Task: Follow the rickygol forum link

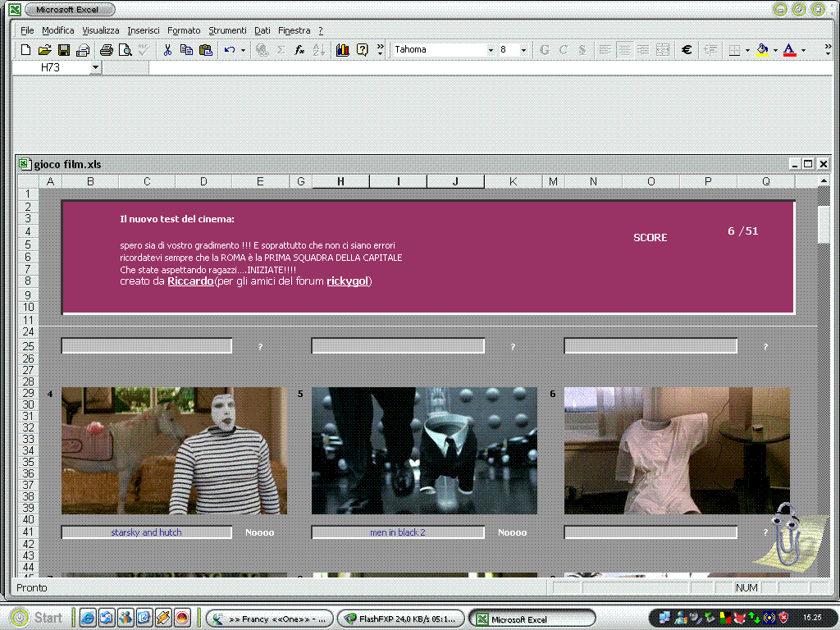Action: point(348,281)
